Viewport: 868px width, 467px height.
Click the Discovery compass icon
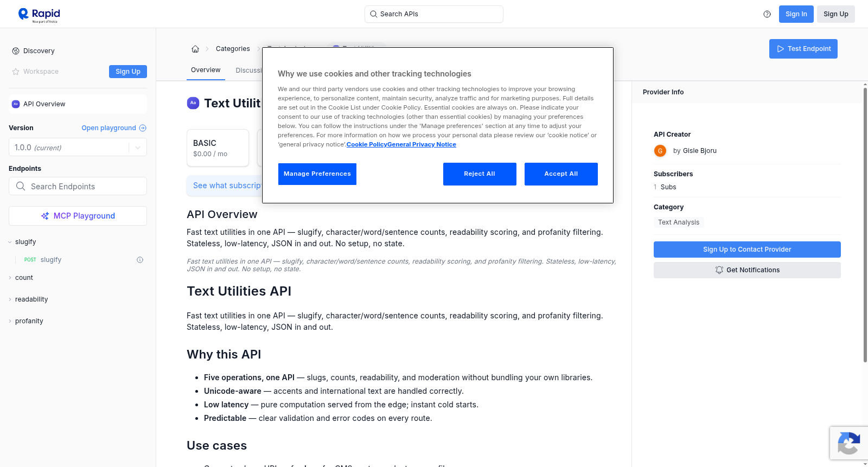coord(16,51)
